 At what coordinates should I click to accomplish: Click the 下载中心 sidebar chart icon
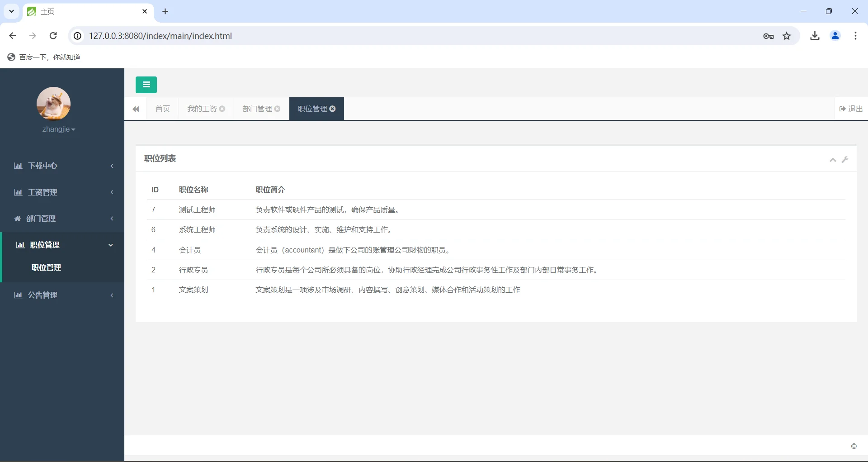tap(18, 166)
